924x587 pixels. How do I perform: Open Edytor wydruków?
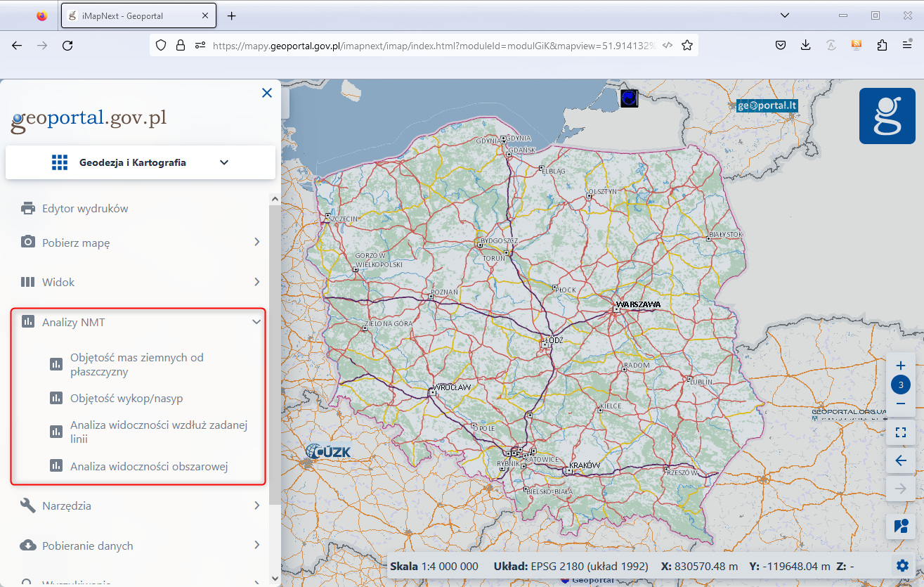(x=85, y=209)
